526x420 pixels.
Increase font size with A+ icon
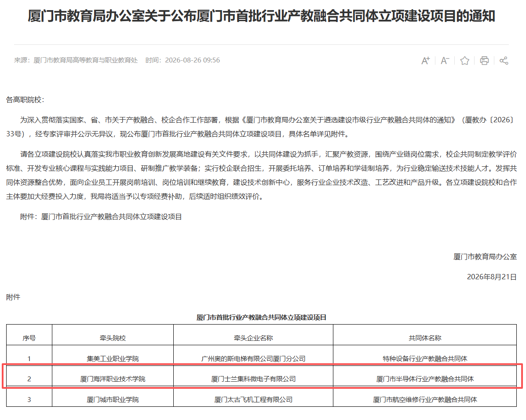point(425,61)
